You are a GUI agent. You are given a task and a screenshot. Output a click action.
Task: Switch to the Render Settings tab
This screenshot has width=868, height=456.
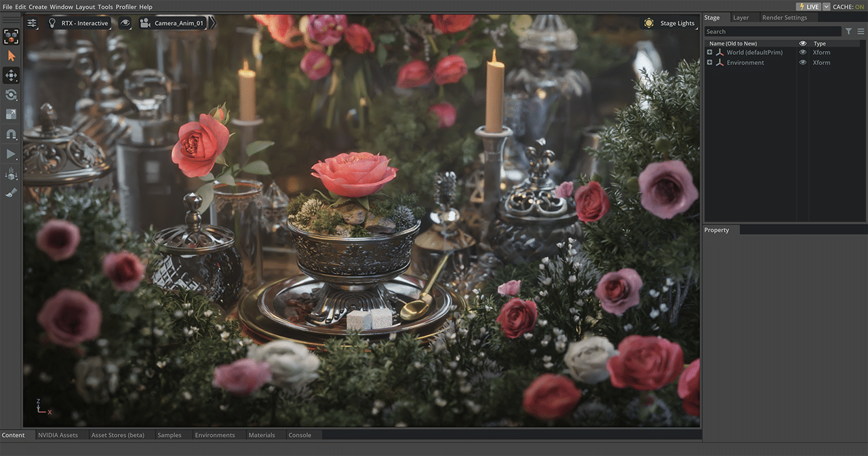(785, 18)
